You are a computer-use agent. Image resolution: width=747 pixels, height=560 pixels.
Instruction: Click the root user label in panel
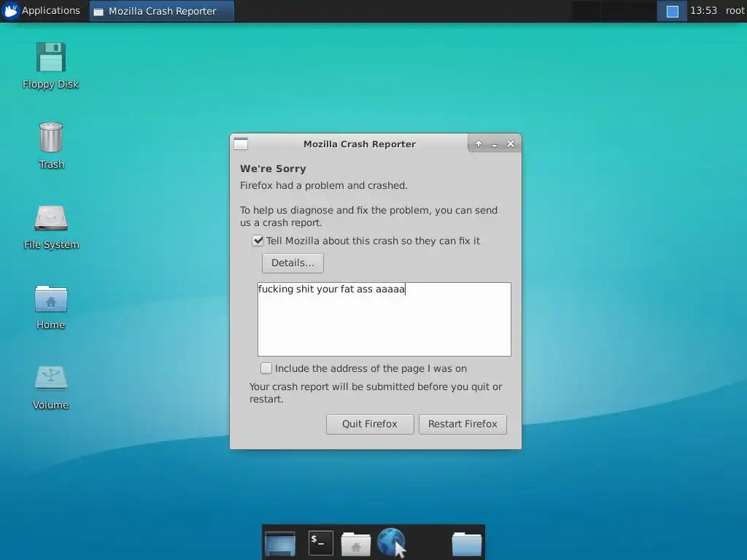coord(735,10)
